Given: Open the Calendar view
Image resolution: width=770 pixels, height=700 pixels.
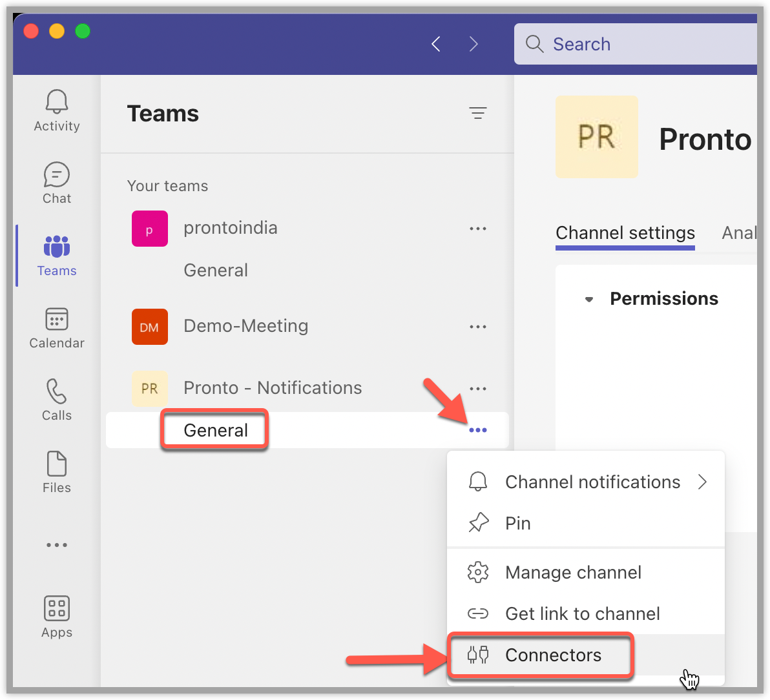Looking at the screenshot, I should [x=57, y=328].
